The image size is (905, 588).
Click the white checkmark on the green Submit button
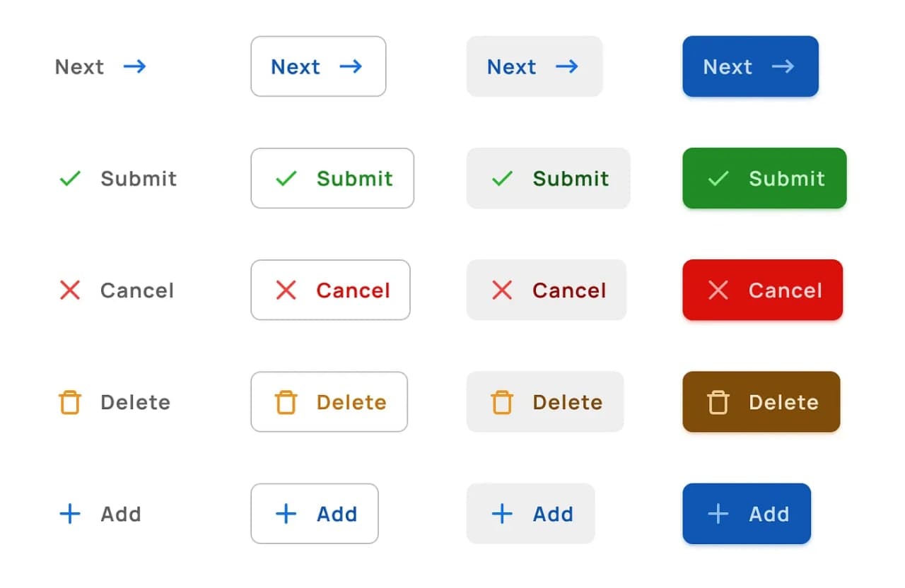(718, 178)
